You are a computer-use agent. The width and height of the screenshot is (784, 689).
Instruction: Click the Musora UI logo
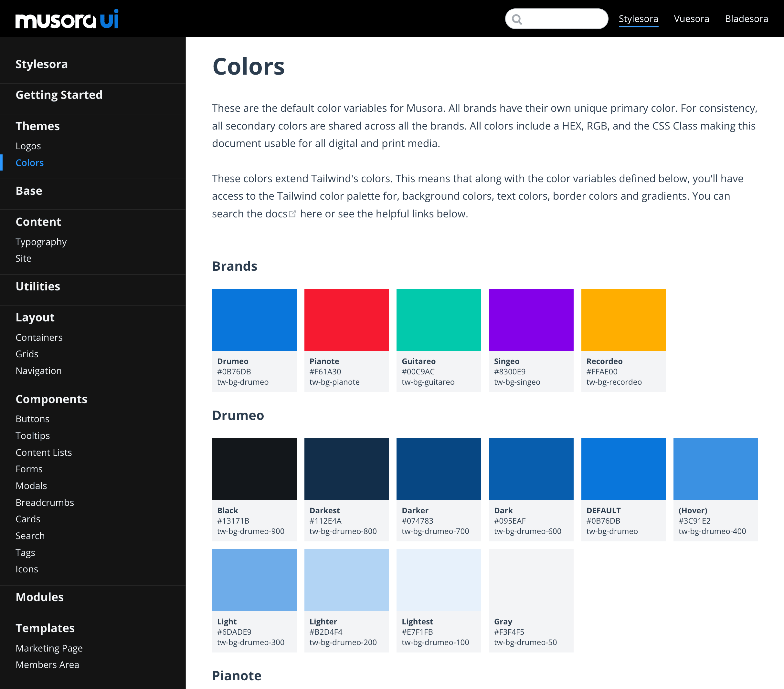point(67,19)
